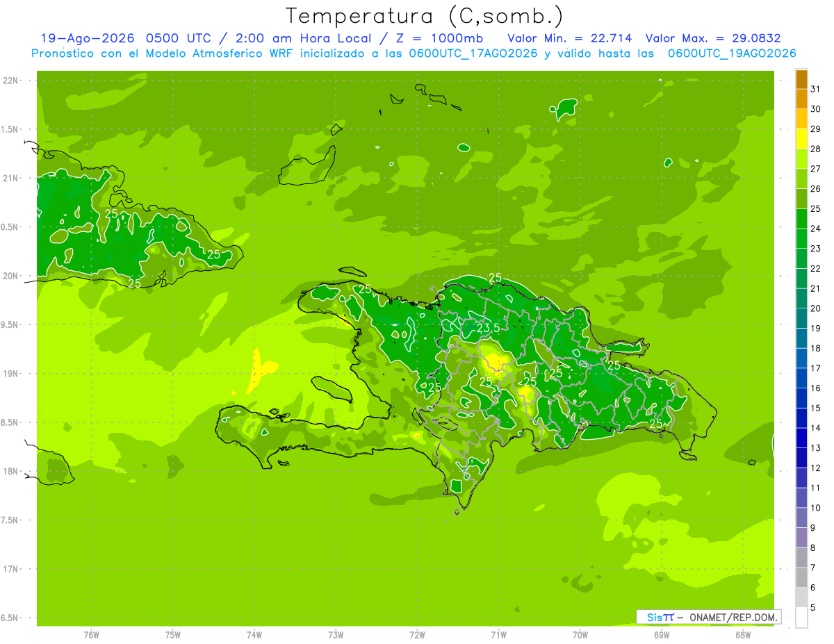Click the yellow legend swatch between 28 and 29

(802, 139)
